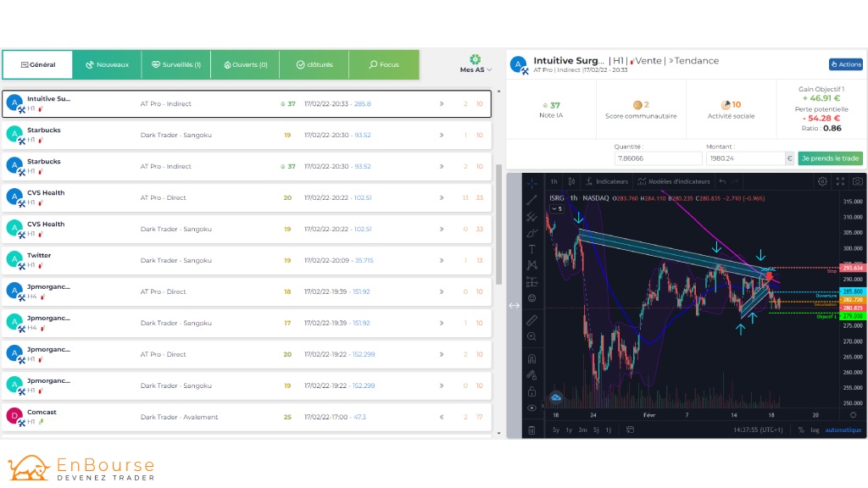This screenshot has height=488, width=868.
Task: Click Je prends le trade button
Action: click(830, 158)
